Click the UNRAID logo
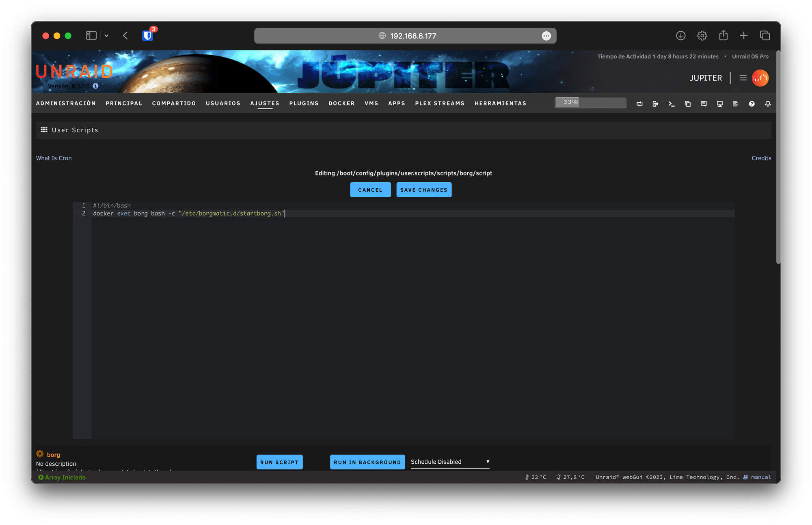The image size is (812, 525). click(74, 71)
